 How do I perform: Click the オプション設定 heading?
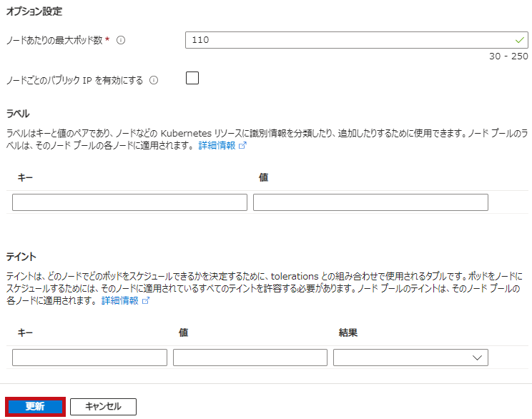(34, 11)
